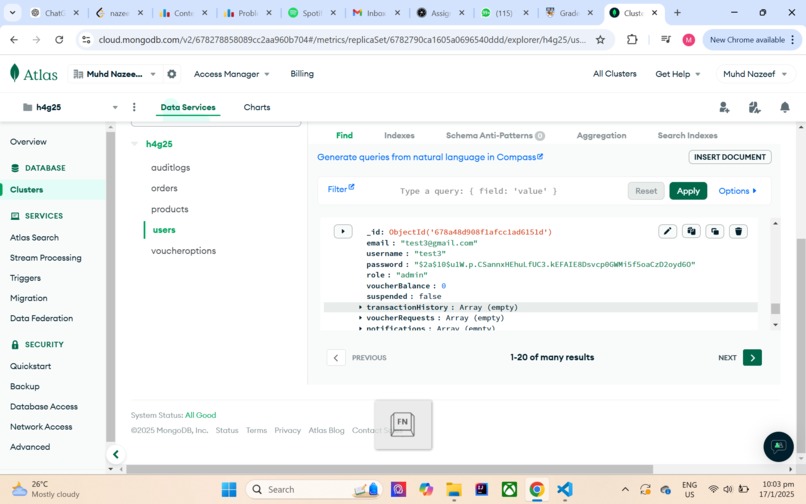Clone the test3 document icon

(x=715, y=231)
